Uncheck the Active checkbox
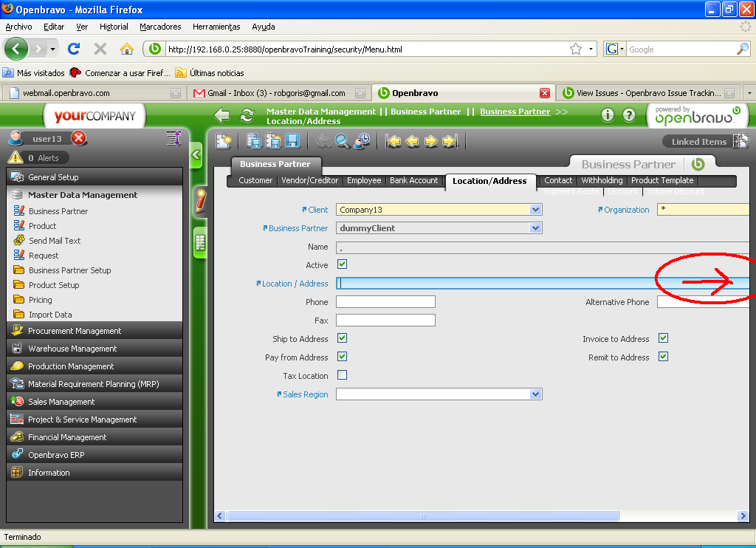Image resolution: width=756 pixels, height=548 pixels. point(342,264)
